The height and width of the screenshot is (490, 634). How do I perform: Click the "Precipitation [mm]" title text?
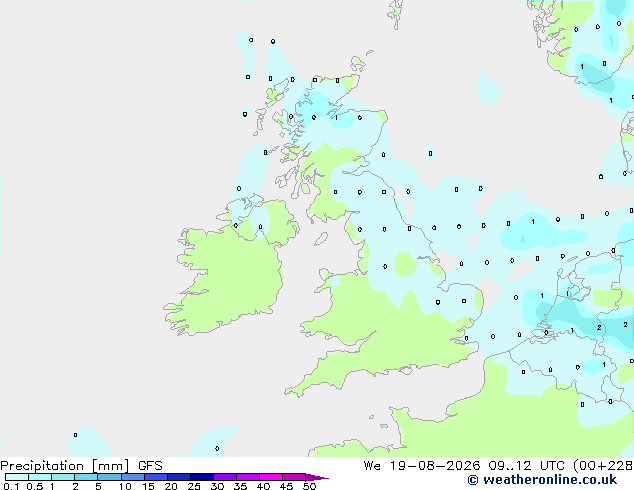(65, 466)
